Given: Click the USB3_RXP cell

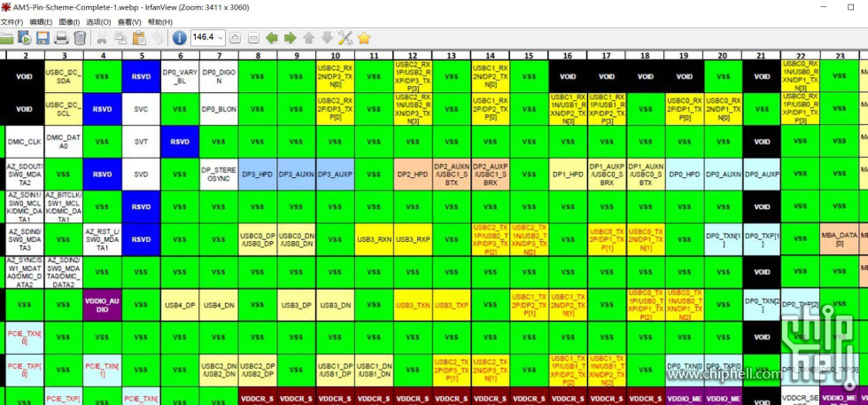Looking at the screenshot, I should 413,239.
